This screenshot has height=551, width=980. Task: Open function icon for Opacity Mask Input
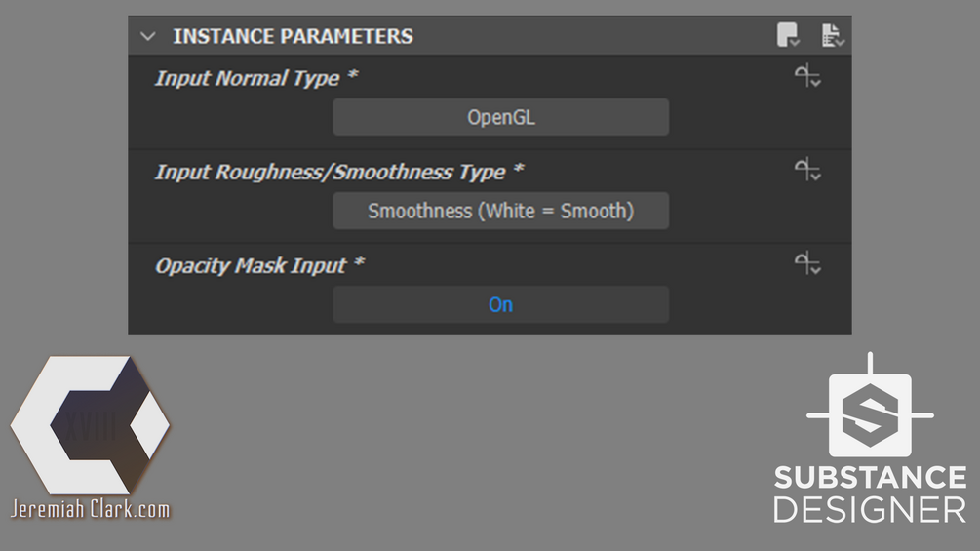pos(807,263)
